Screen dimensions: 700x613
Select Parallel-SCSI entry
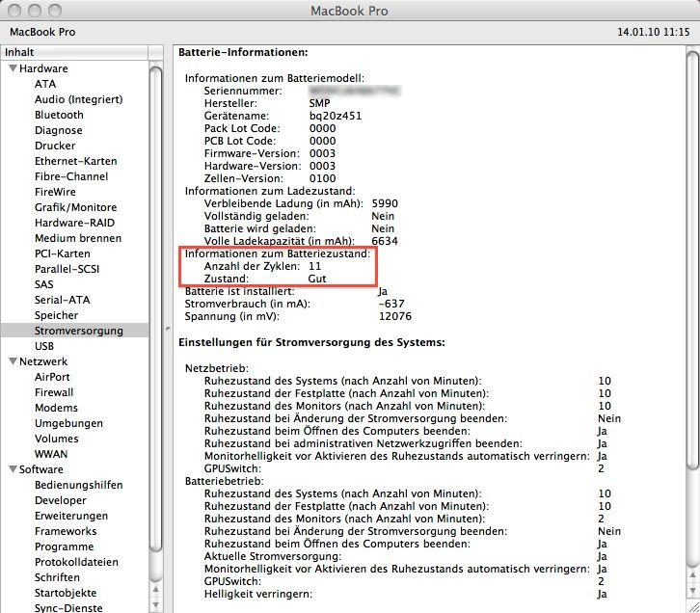pos(67,269)
